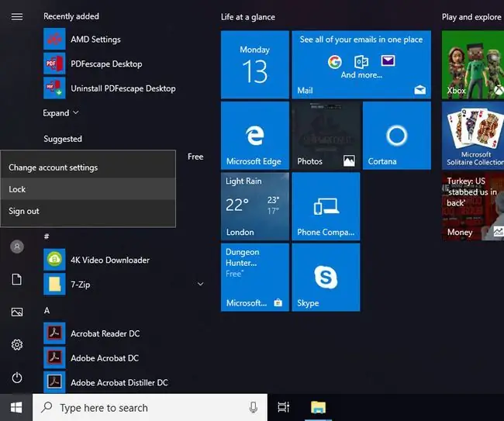Click the Windows Start button

pos(16,408)
